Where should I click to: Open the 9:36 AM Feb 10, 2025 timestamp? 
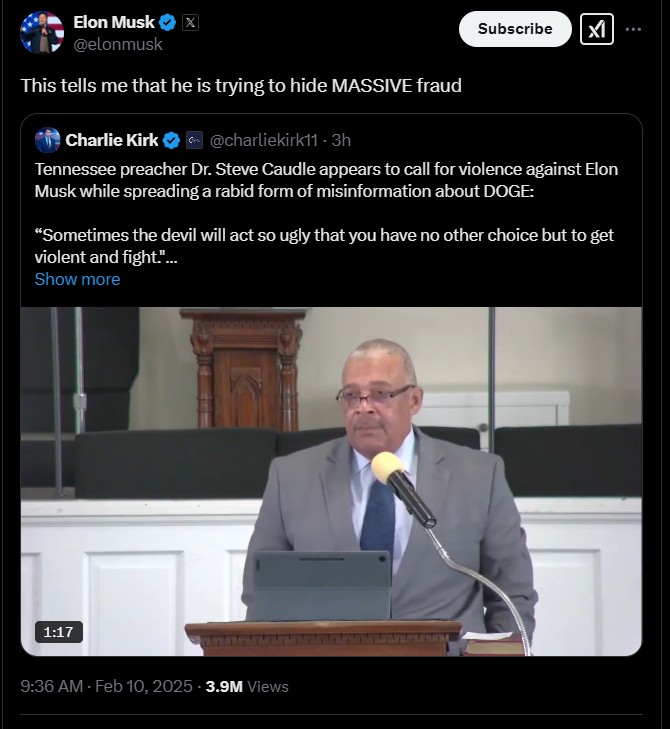106,686
